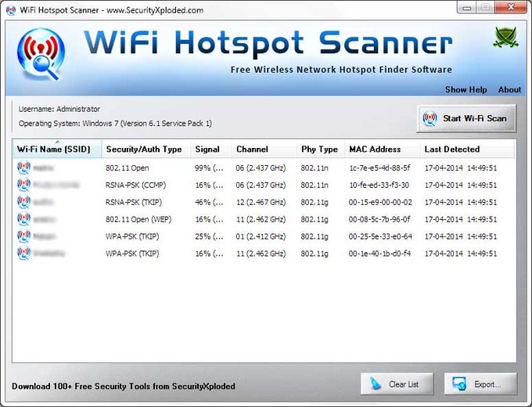
Task: Minimize the WiFi Hotspot Scanner window
Action: 466,7
